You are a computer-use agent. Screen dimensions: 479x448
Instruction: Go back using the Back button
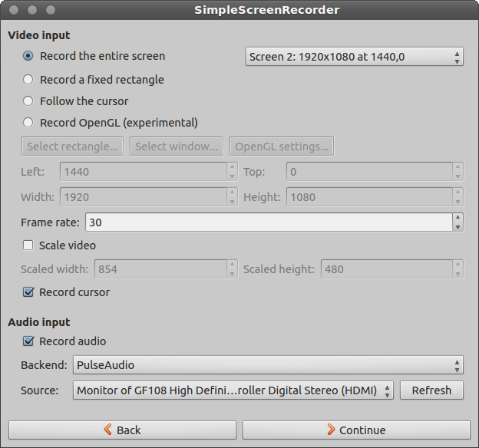pyautogui.click(x=122, y=430)
